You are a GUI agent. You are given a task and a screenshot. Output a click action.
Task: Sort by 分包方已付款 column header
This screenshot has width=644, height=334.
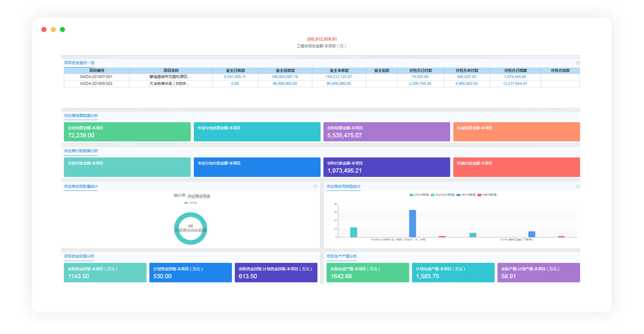[x=420, y=70]
